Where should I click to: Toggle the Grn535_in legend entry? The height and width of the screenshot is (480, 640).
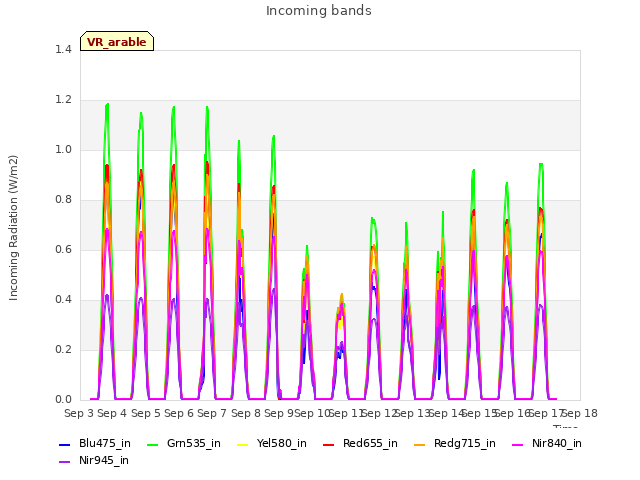pyautogui.click(x=184, y=443)
